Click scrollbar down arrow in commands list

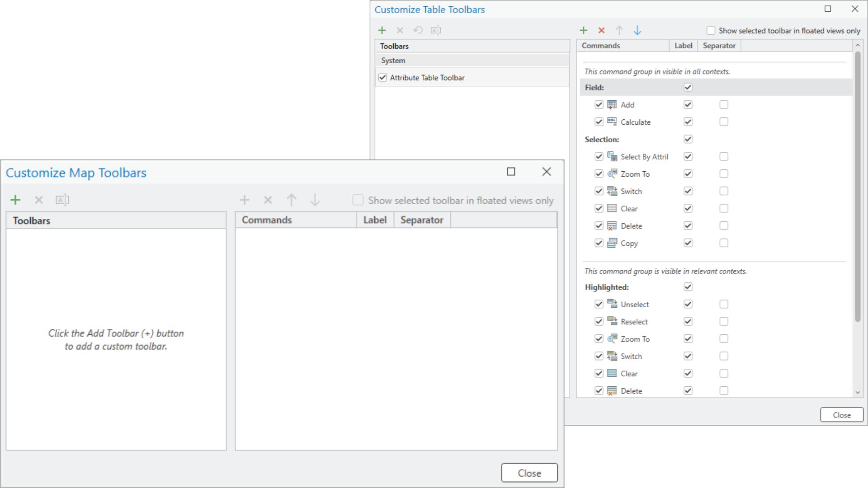tap(858, 393)
